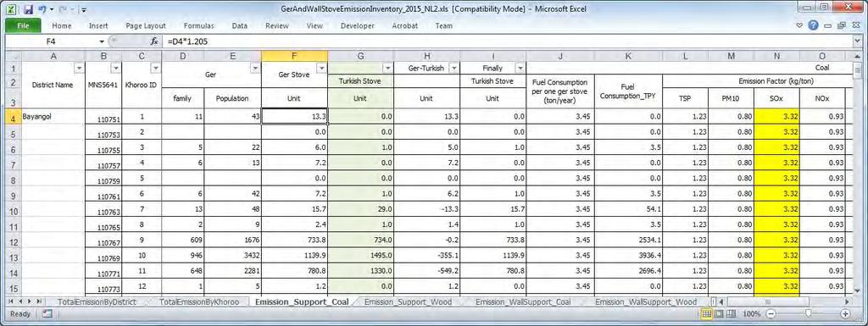
Task: Open filter dropdown for Finally header
Action: coord(520,68)
